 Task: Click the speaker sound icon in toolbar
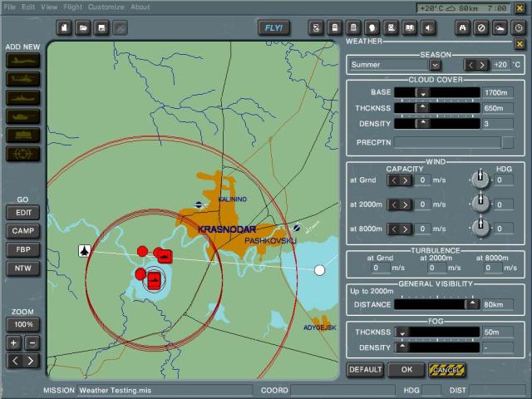[x=428, y=27]
